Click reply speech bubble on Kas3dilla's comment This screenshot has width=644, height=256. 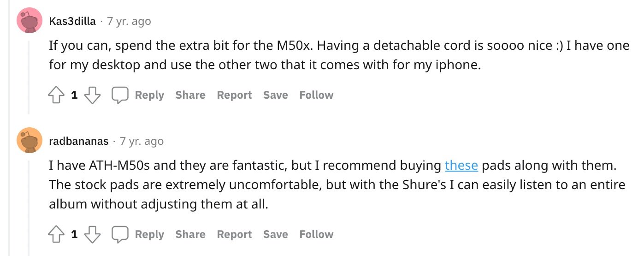[x=120, y=95]
